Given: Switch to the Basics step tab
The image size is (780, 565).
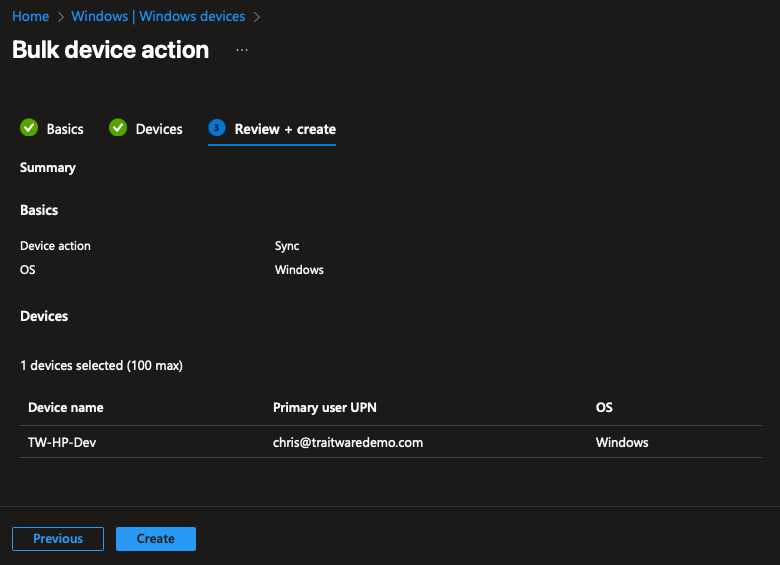Looking at the screenshot, I should coord(65,129).
